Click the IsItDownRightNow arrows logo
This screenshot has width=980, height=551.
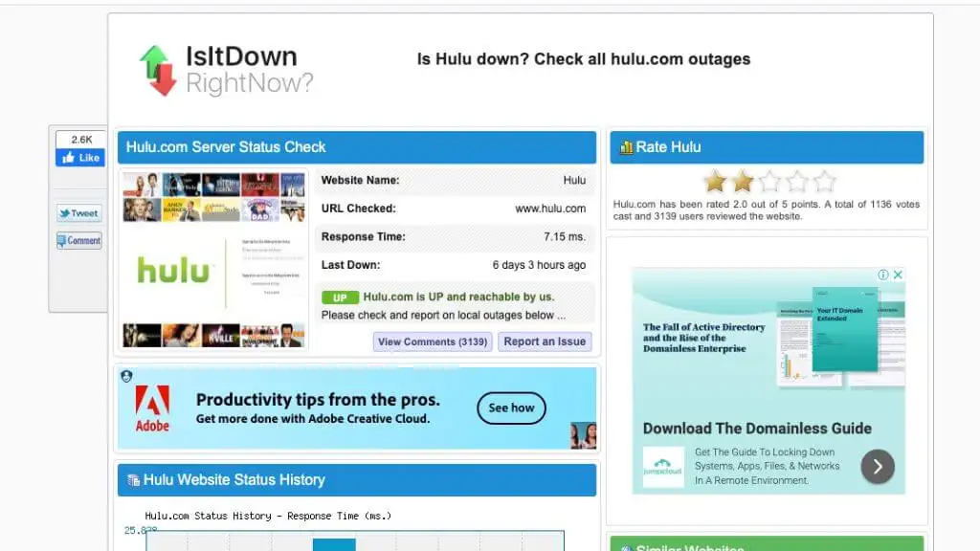(158, 71)
